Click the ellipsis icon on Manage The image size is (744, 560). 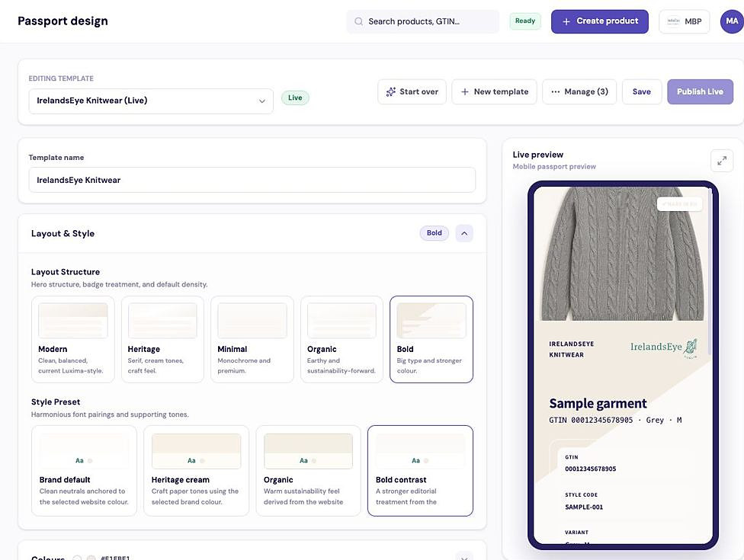click(555, 92)
